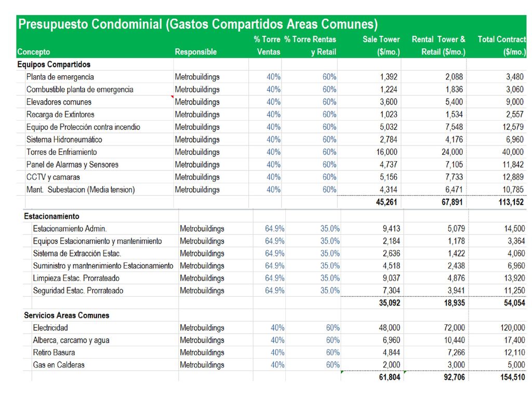Click the Estacionamiento Admin. 64.9% cell
Screen dimensions: 532x399
tap(274, 229)
